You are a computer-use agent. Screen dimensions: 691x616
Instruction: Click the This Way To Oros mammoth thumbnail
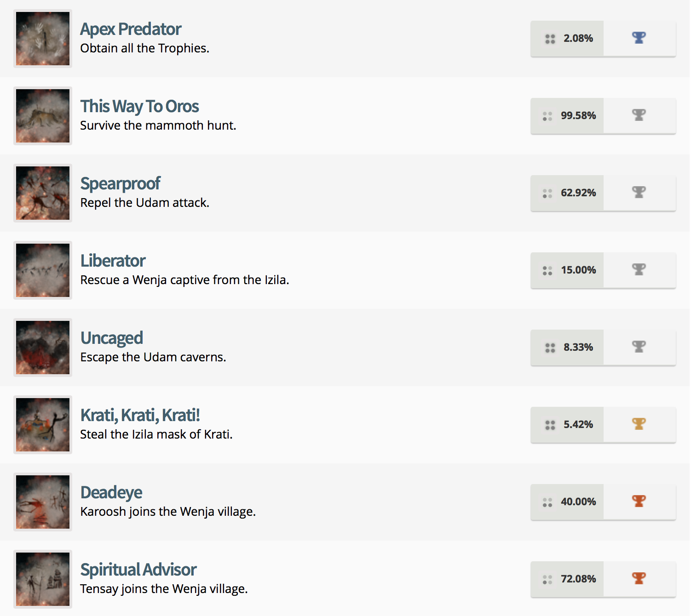point(42,115)
